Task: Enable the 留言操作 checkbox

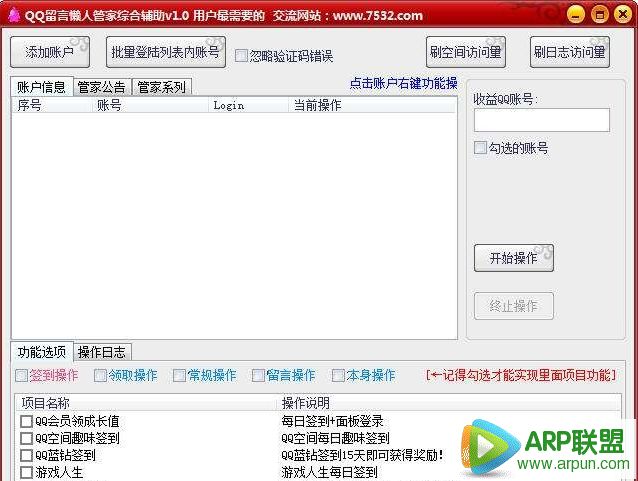Action: tap(258, 375)
